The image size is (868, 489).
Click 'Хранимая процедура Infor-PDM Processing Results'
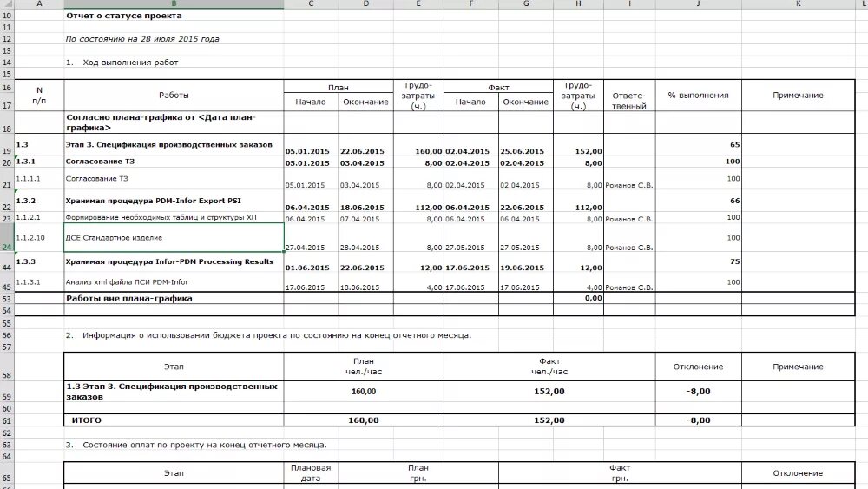[x=169, y=262]
